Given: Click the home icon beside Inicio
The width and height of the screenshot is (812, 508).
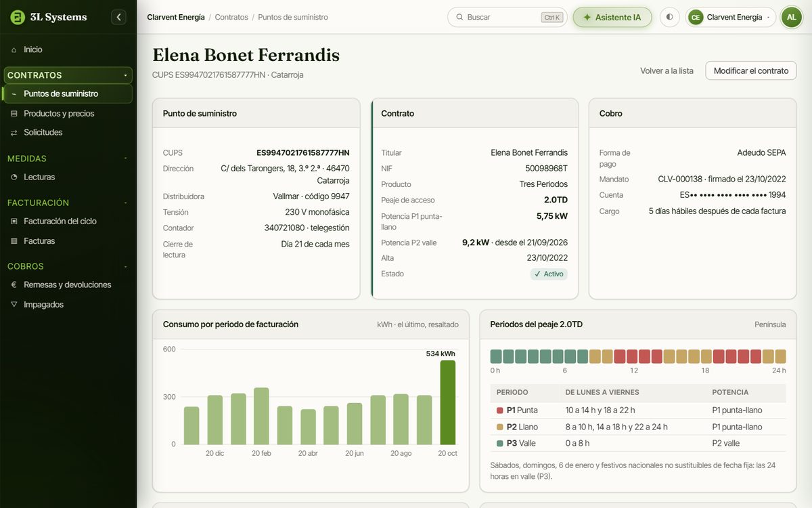Looking at the screenshot, I should 14,49.
